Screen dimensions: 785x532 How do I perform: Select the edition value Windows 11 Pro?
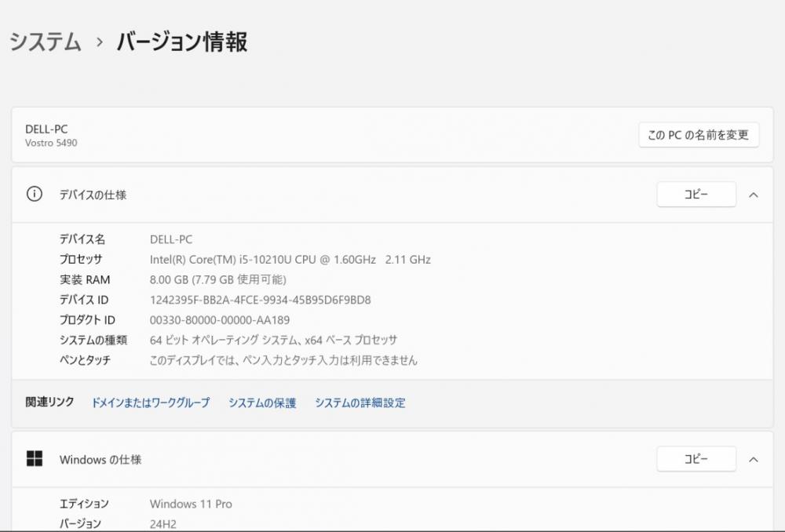tap(191, 504)
